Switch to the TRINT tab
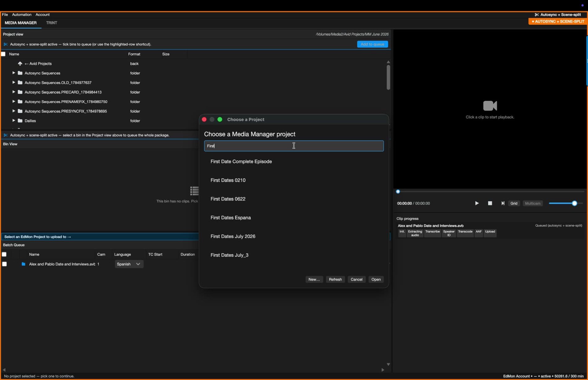 tap(52, 23)
